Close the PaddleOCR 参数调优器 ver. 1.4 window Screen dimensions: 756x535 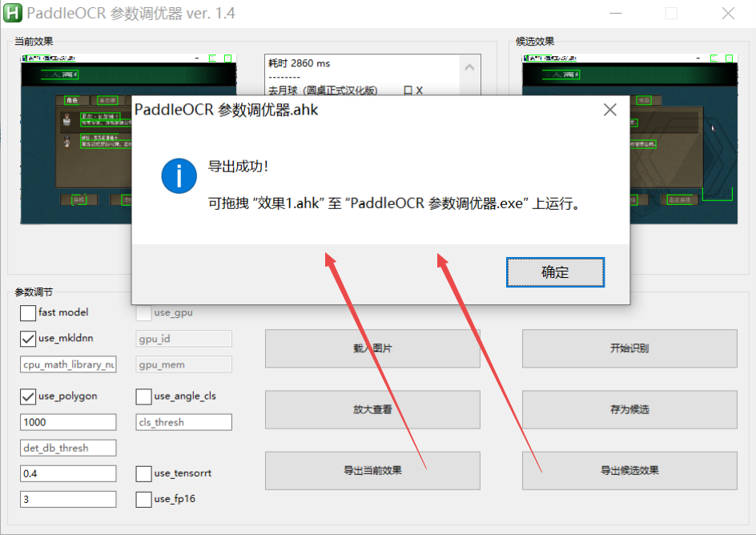coord(728,13)
